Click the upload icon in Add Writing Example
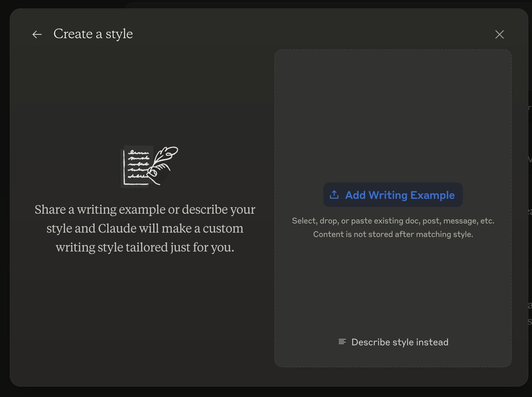 click(x=334, y=195)
